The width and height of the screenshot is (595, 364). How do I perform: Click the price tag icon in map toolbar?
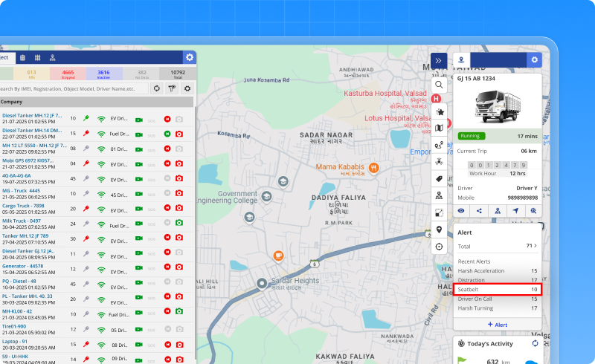(x=440, y=179)
